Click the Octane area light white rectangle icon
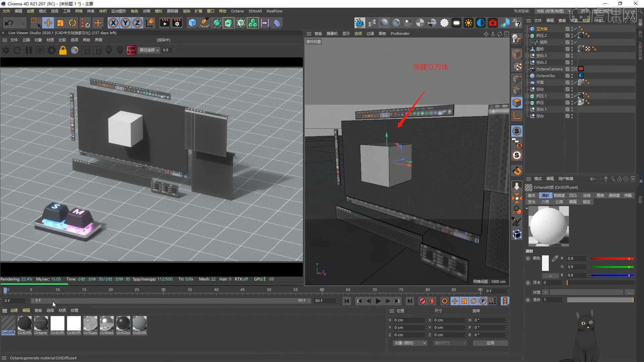Image resolution: width=644 pixels, height=362 pixels. coord(457,23)
